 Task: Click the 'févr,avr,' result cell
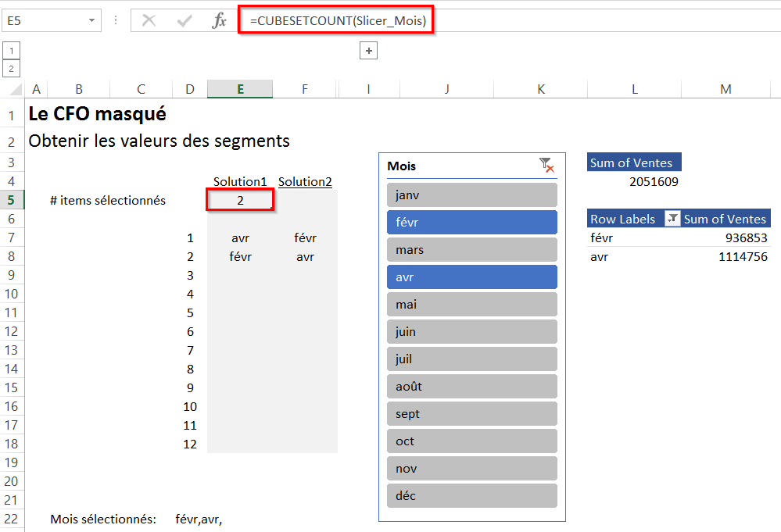coord(199,519)
